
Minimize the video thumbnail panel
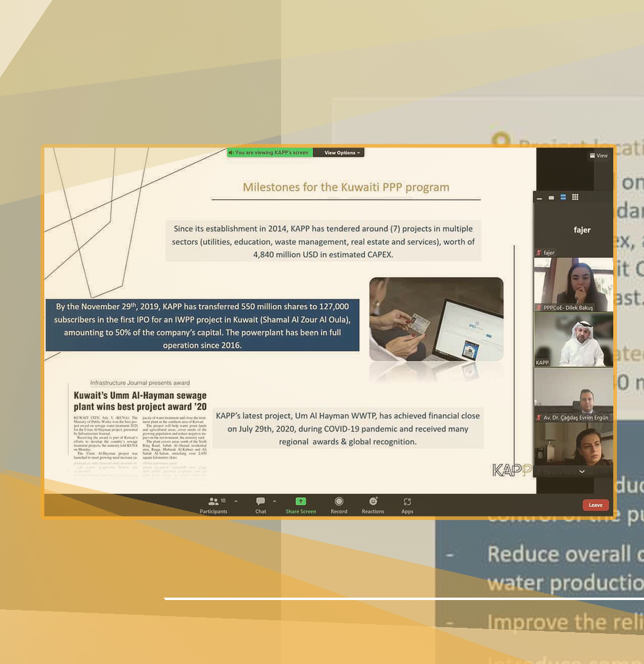pyautogui.click(x=539, y=197)
